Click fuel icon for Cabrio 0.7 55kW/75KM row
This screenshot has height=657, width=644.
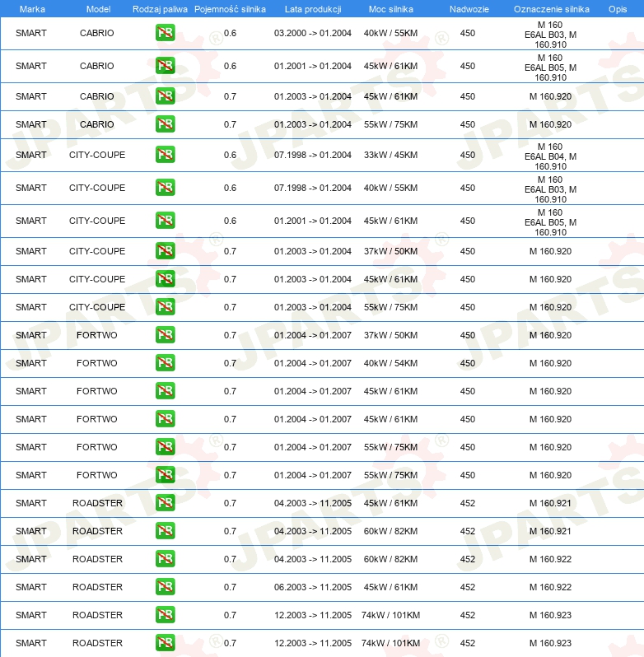tap(165, 124)
